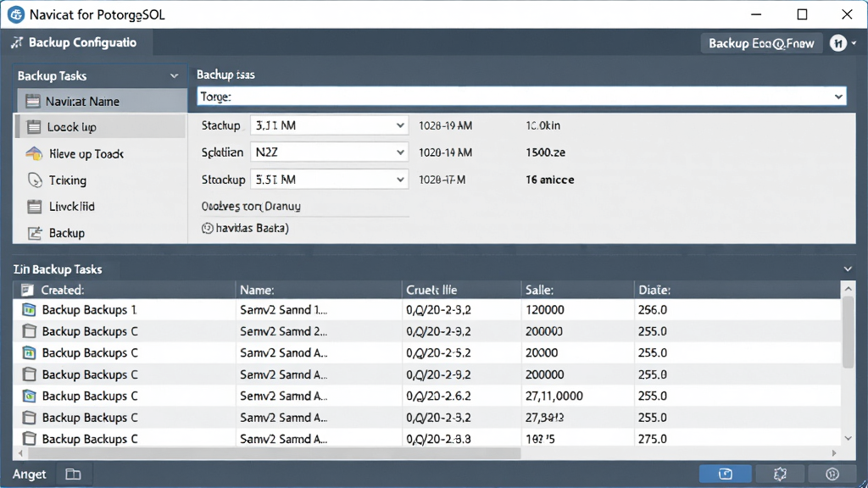Select the Backup sidebar item
Screen dimensions: 868x488
(101, 233)
